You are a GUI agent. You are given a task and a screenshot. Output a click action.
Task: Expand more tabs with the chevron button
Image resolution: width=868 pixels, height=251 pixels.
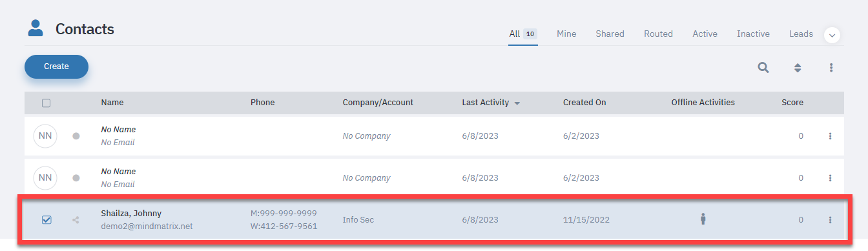(832, 35)
